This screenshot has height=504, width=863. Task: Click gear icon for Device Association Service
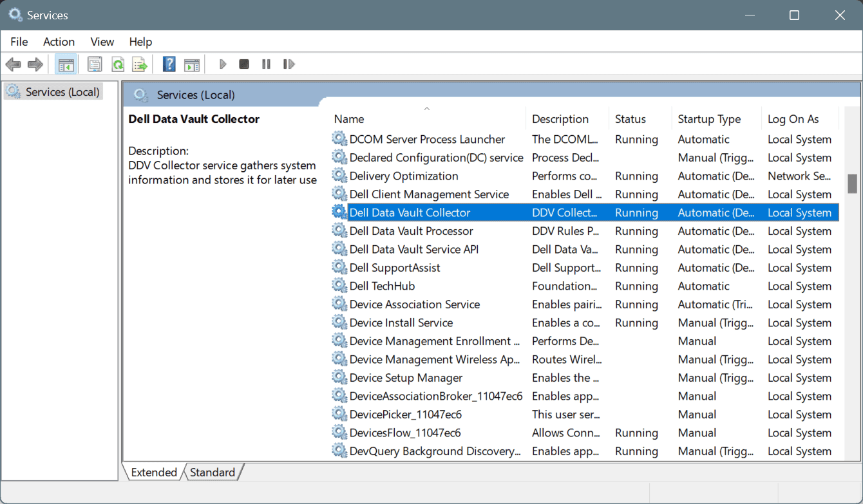pyautogui.click(x=339, y=304)
